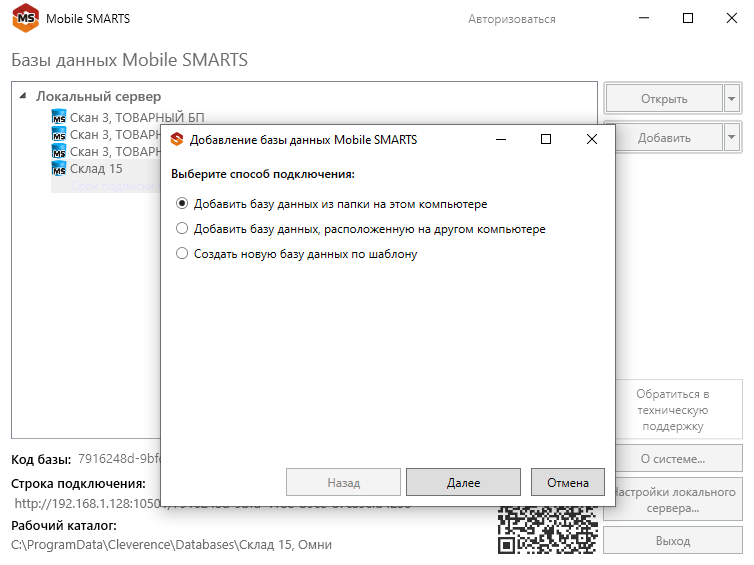Open dropdown arrow next to Открыть
Viewport: 754px width, 565px height.
(x=732, y=99)
